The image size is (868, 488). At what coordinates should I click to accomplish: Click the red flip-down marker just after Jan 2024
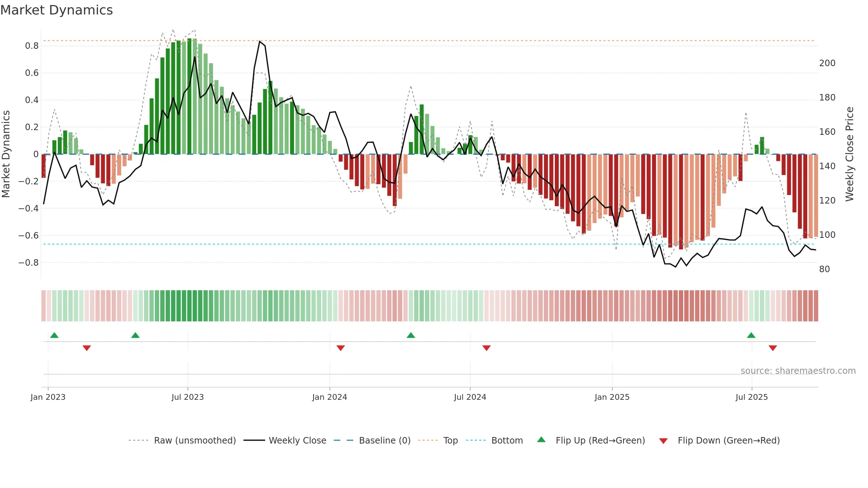pyautogui.click(x=341, y=348)
